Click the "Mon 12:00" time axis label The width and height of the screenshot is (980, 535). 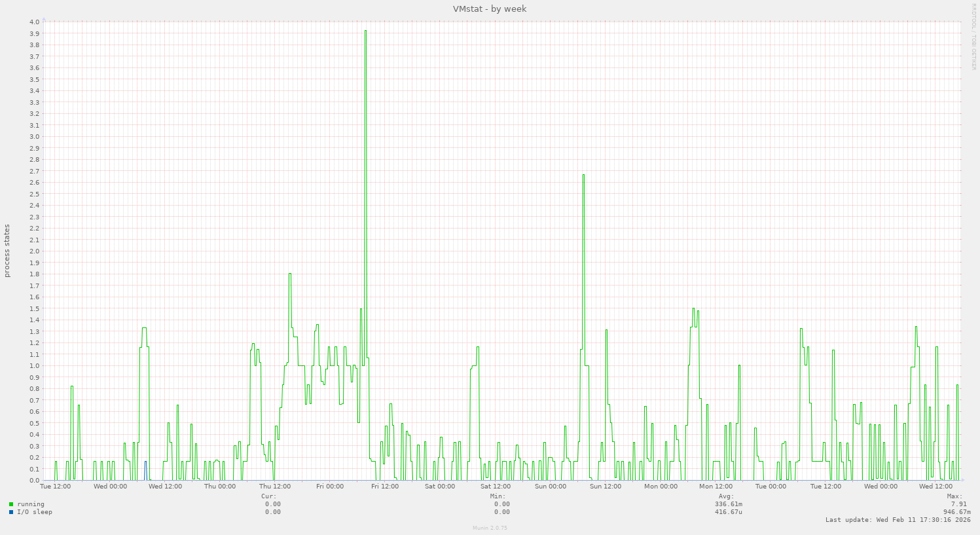click(x=716, y=487)
